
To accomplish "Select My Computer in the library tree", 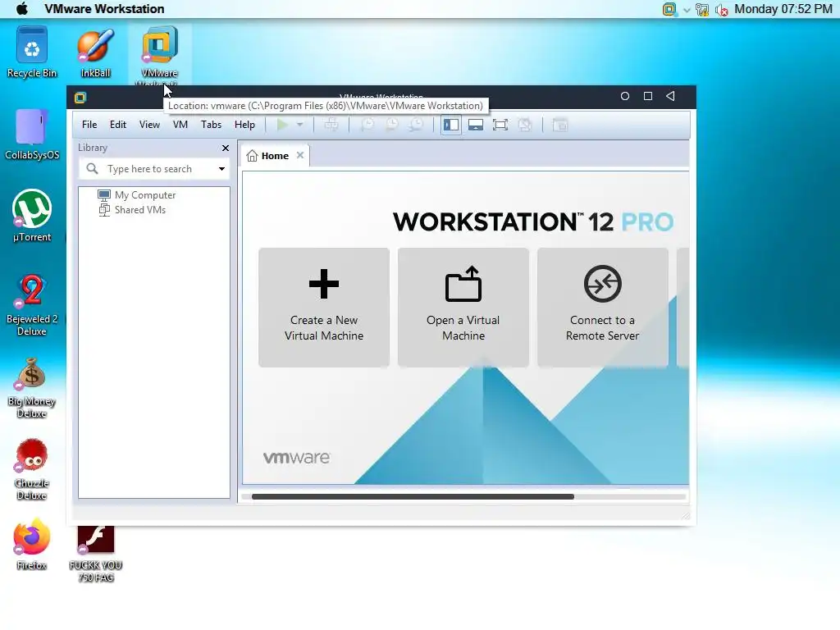I will (x=137, y=195).
